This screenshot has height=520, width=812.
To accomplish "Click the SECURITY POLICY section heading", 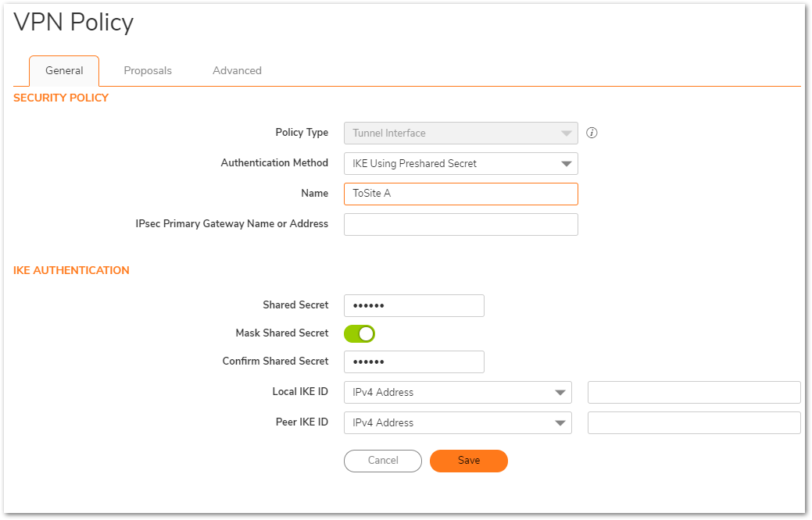I will pyautogui.click(x=61, y=98).
